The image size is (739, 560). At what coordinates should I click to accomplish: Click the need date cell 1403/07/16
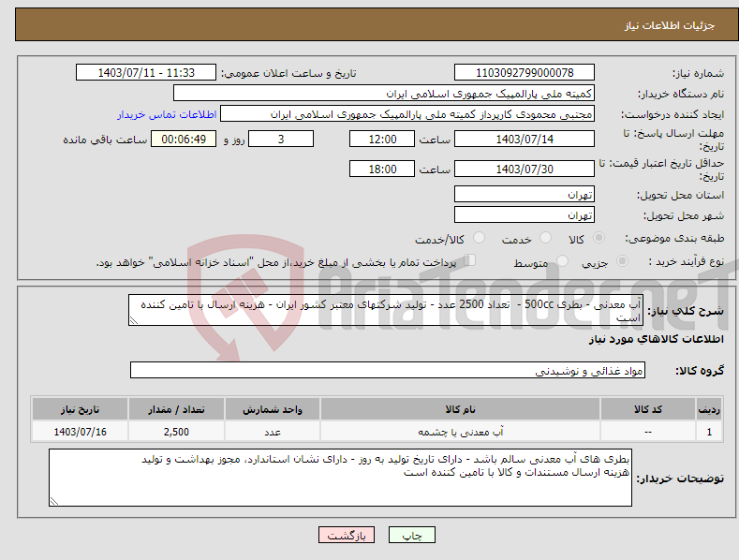(81, 432)
